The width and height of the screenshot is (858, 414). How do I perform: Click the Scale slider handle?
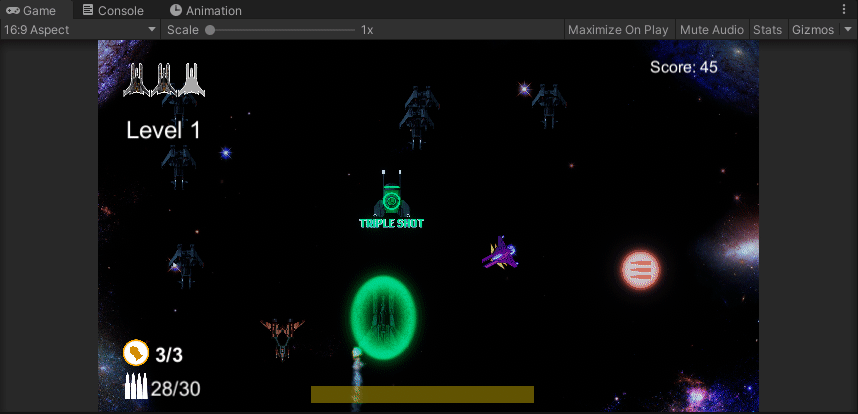point(210,30)
